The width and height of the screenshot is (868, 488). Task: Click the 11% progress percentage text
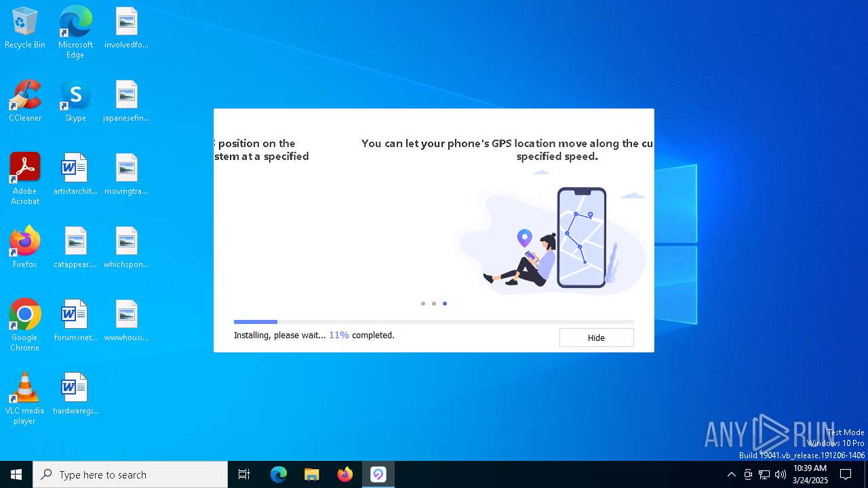tap(339, 335)
